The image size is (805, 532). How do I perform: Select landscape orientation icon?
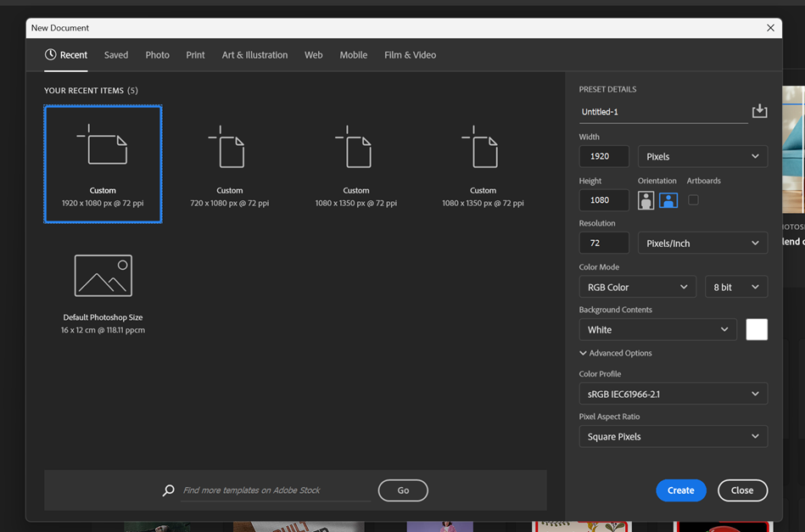[668, 200]
